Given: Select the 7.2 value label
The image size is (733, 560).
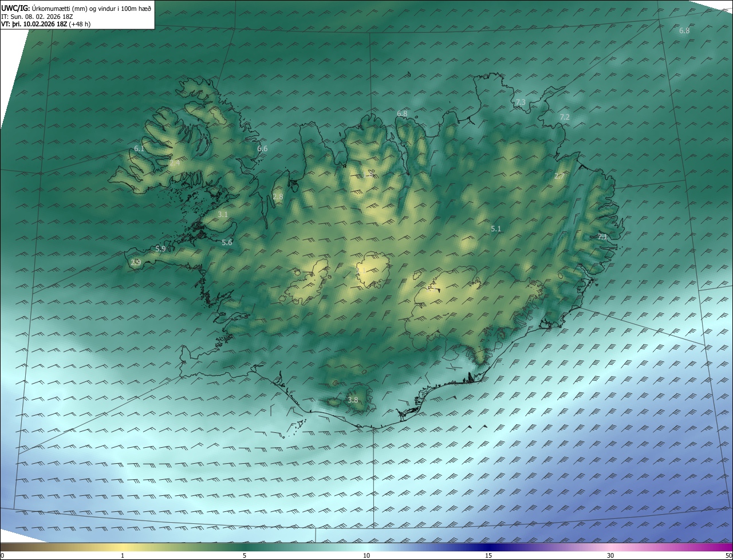Looking at the screenshot, I should 565,117.
